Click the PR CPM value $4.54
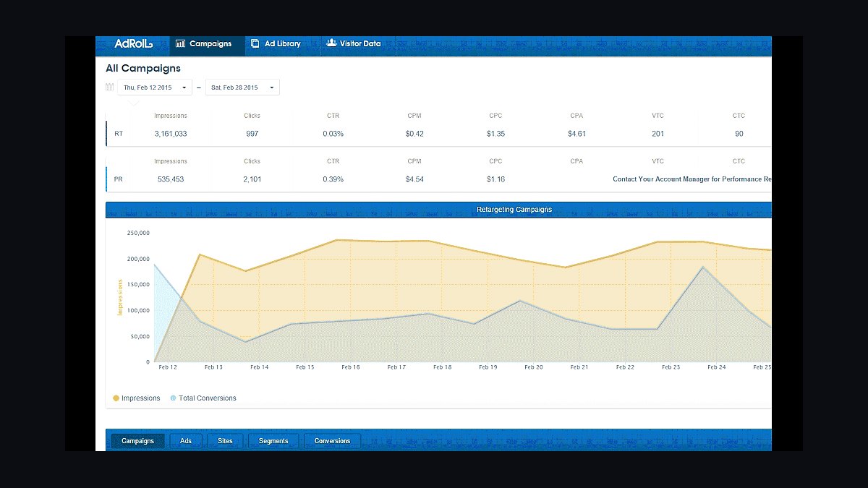 [414, 179]
